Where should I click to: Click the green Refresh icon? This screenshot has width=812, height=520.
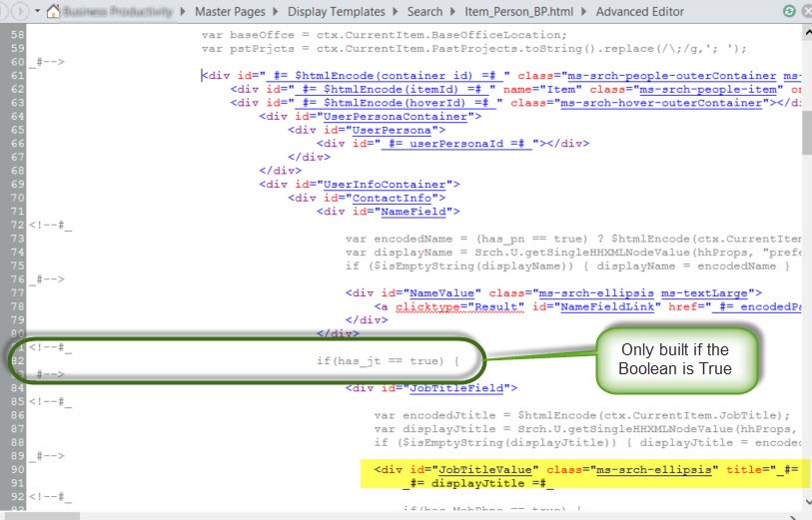point(790,12)
